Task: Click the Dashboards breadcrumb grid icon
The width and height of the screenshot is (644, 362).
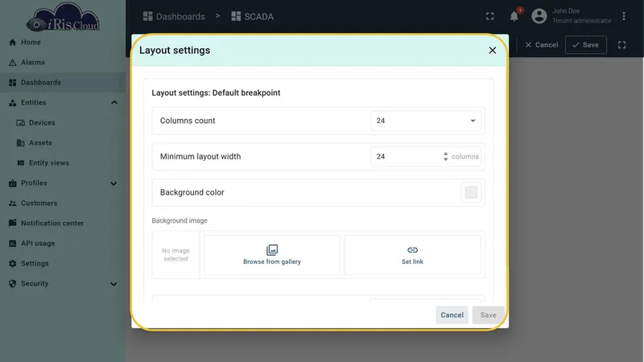Action: point(147,16)
